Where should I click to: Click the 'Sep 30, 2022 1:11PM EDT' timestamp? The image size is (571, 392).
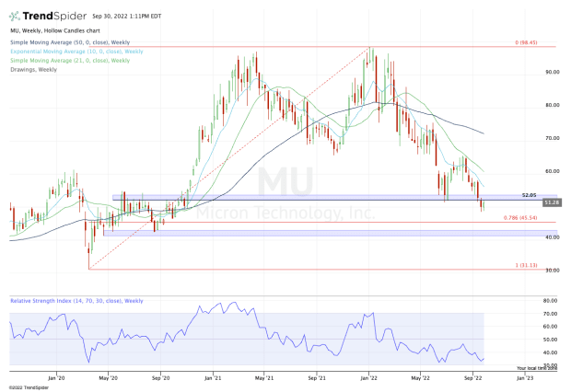[x=127, y=16]
